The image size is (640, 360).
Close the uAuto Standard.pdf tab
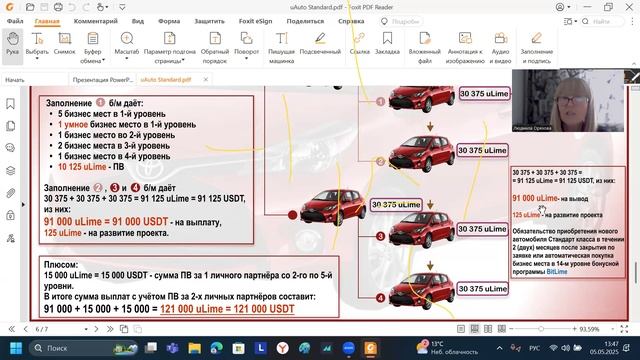[206, 80]
